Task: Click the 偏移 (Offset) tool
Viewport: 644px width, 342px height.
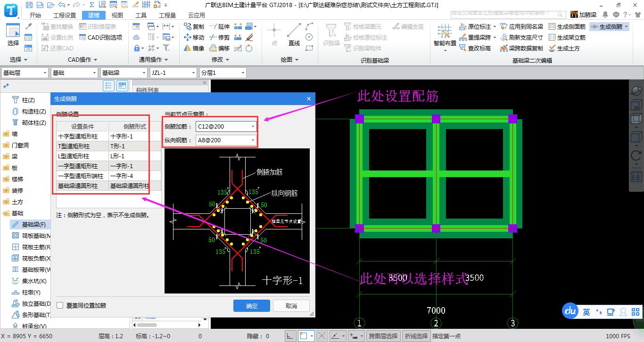Action: [x=220, y=48]
